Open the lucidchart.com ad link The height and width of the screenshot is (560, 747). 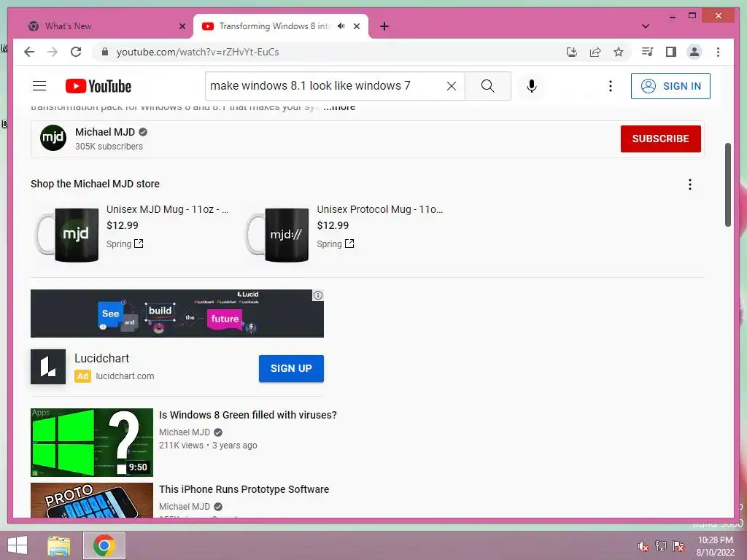click(125, 376)
